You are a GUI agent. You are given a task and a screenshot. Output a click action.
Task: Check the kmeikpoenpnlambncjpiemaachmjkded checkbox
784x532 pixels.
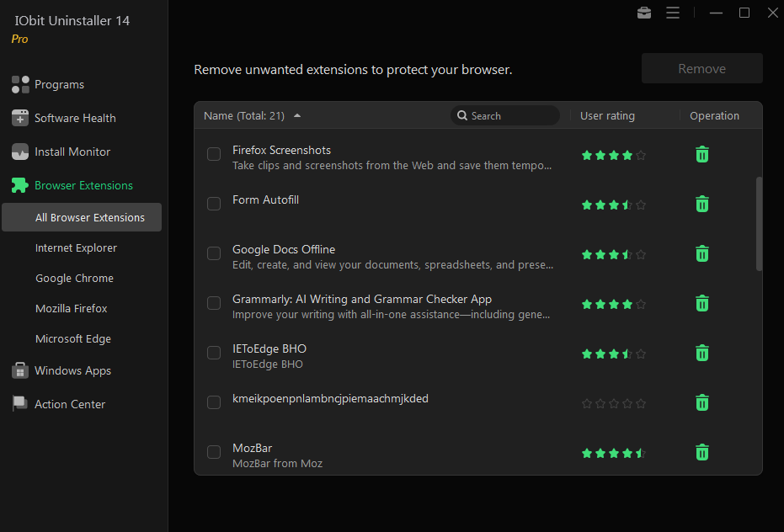(x=214, y=402)
